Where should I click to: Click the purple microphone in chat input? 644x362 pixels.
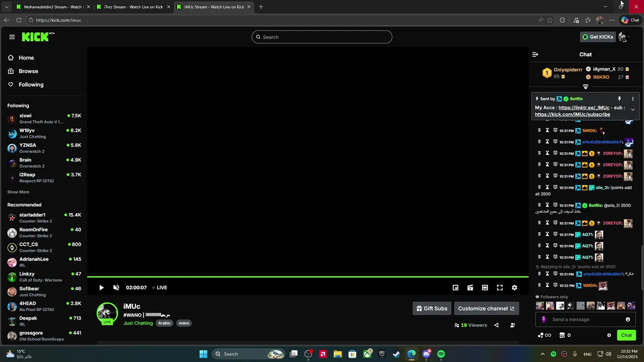(x=543, y=319)
